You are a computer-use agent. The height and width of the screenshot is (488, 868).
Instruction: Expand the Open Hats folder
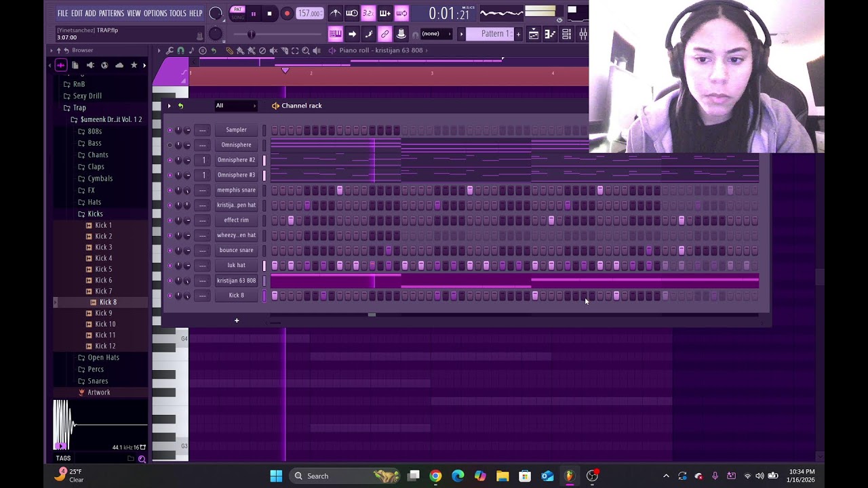click(x=103, y=358)
